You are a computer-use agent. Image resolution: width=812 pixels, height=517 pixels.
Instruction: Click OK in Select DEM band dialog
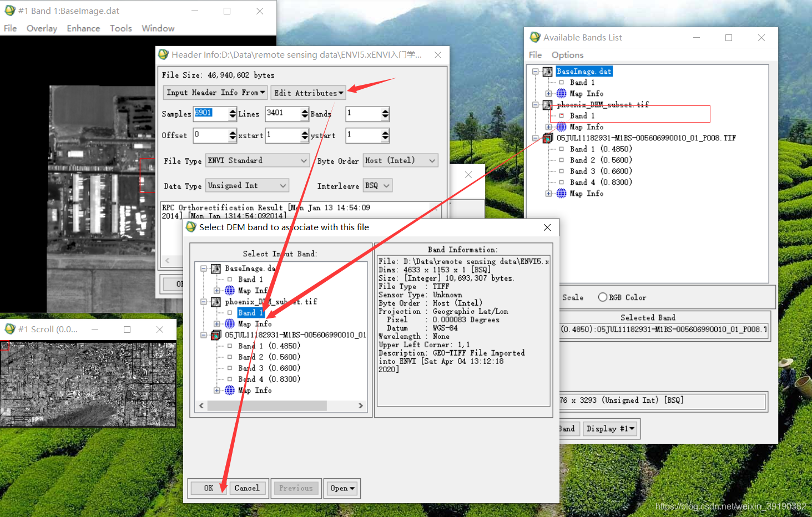point(209,488)
